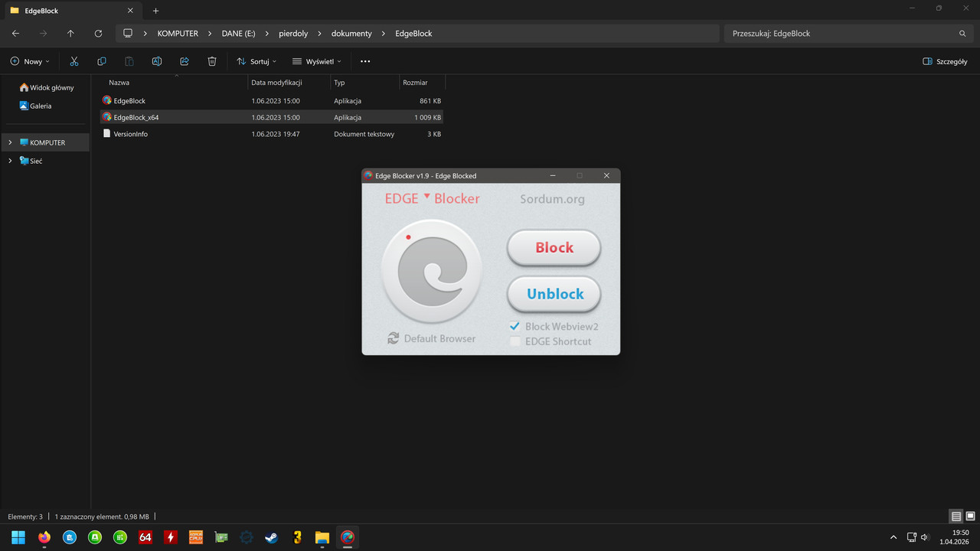Viewport: 980px width, 551px height.
Task: Open Firefox from the taskbar
Action: tap(44, 537)
